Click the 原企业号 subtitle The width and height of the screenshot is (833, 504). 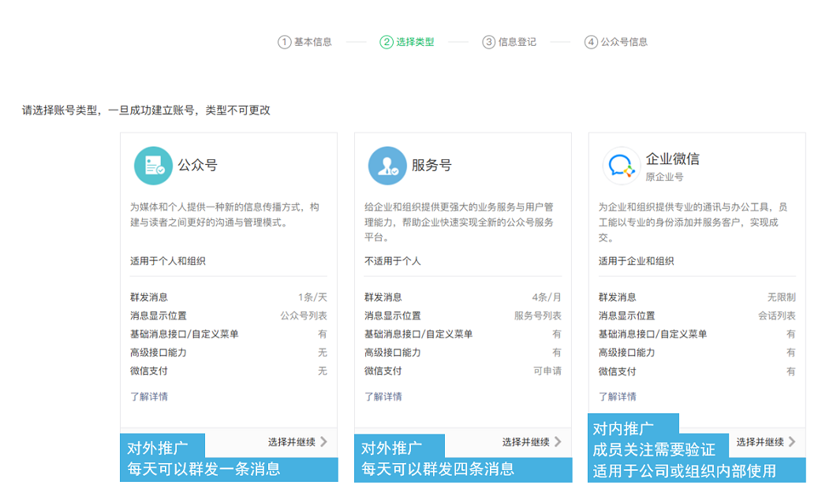click(665, 177)
